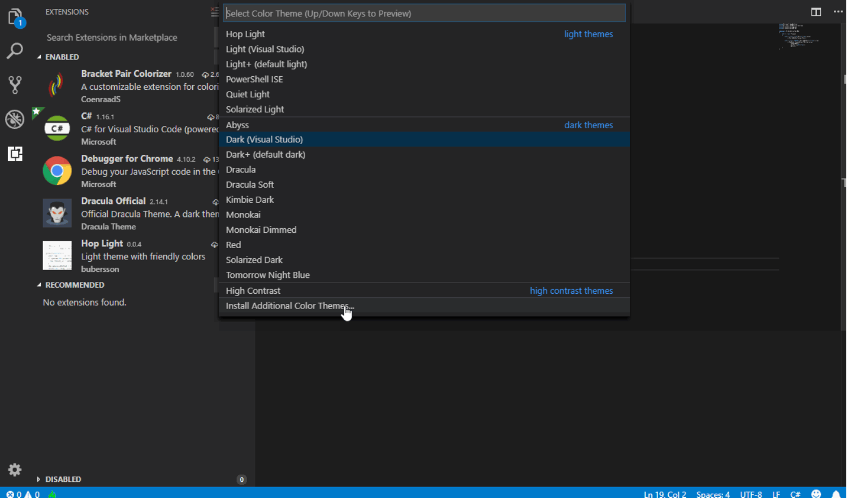Click the UTF-8 encoding indicator
This screenshot has height=504, width=848.
coord(751,493)
